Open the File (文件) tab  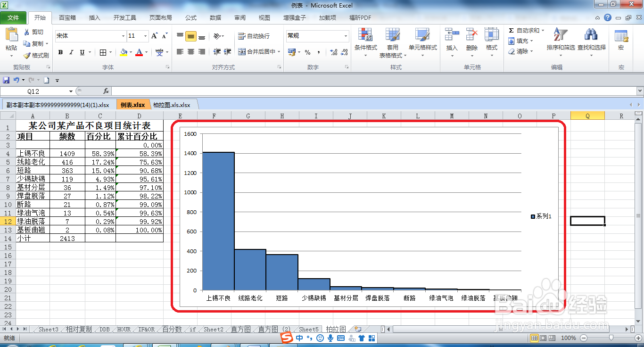14,18
